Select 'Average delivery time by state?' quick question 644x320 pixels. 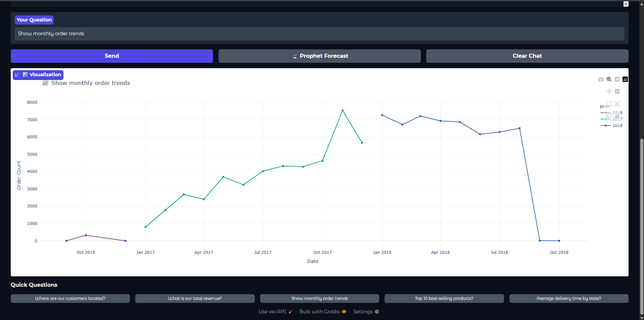(568, 299)
